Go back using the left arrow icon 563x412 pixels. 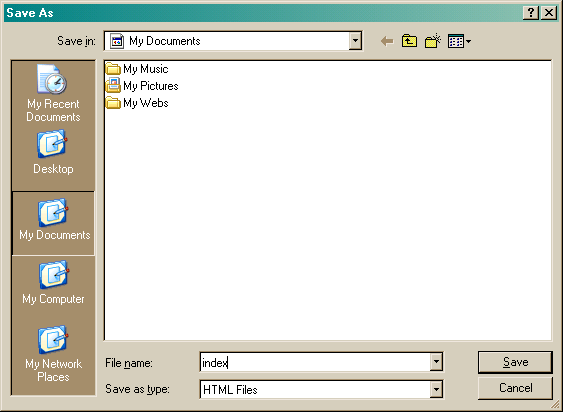tap(387, 41)
